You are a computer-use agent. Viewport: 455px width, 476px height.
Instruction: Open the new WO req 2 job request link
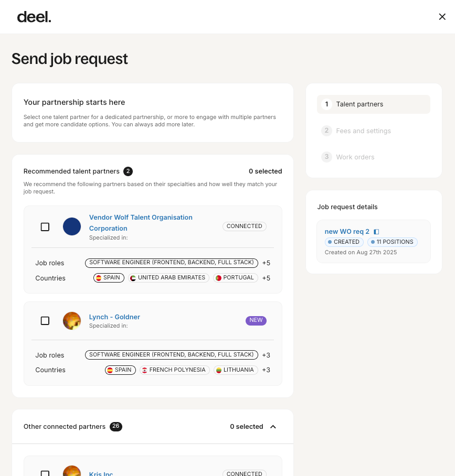point(347,232)
